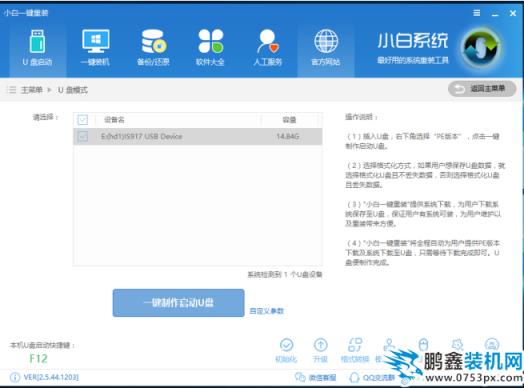Click the F12 boot hotkey text
Viewport: 524px width, 388px height.
point(38,359)
